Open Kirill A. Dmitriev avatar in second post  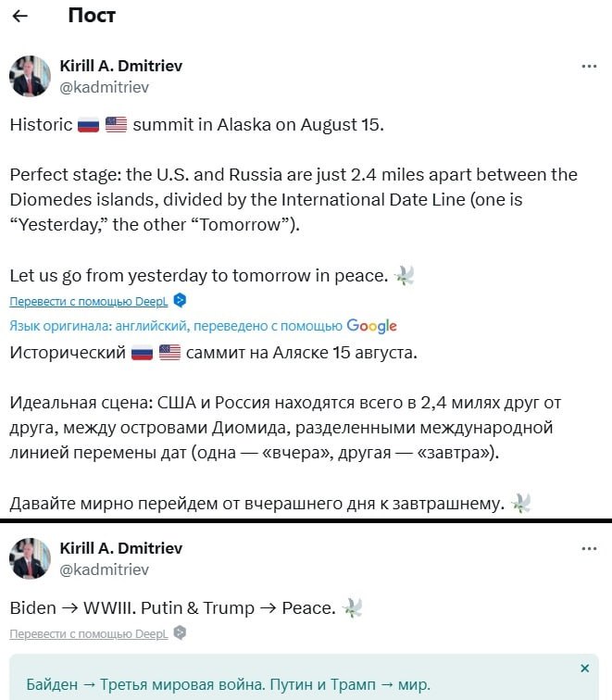pos(30,558)
